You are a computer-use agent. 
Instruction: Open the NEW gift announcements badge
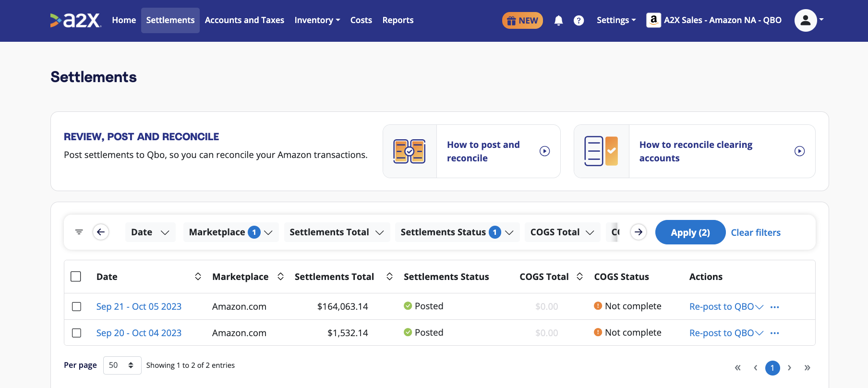tap(522, 21)
